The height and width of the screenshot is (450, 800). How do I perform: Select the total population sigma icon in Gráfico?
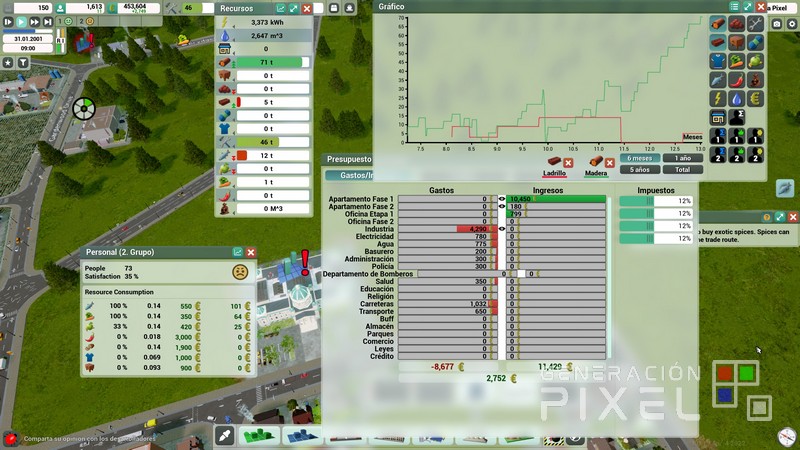coord(737,117)
